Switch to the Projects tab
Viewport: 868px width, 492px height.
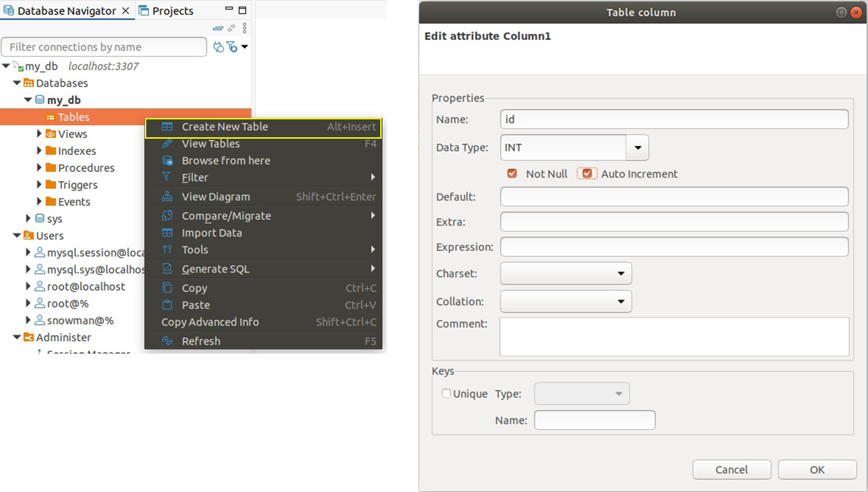[166, 11]
